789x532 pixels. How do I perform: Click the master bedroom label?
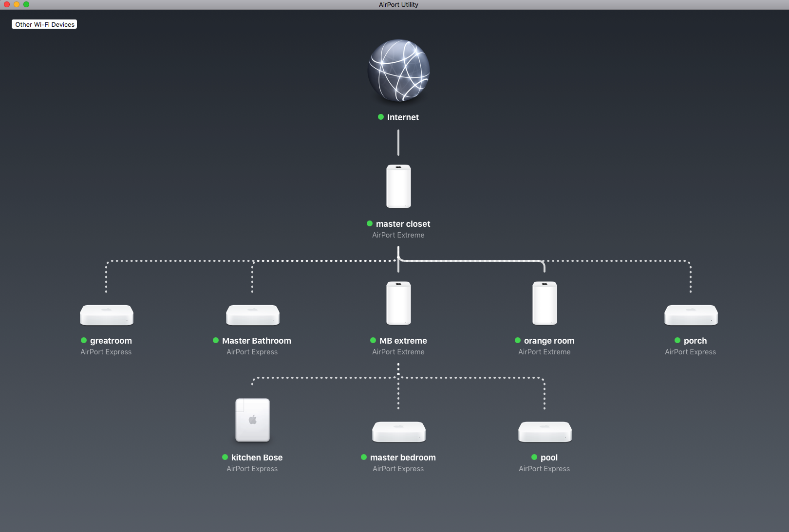[x=403, y=458]
